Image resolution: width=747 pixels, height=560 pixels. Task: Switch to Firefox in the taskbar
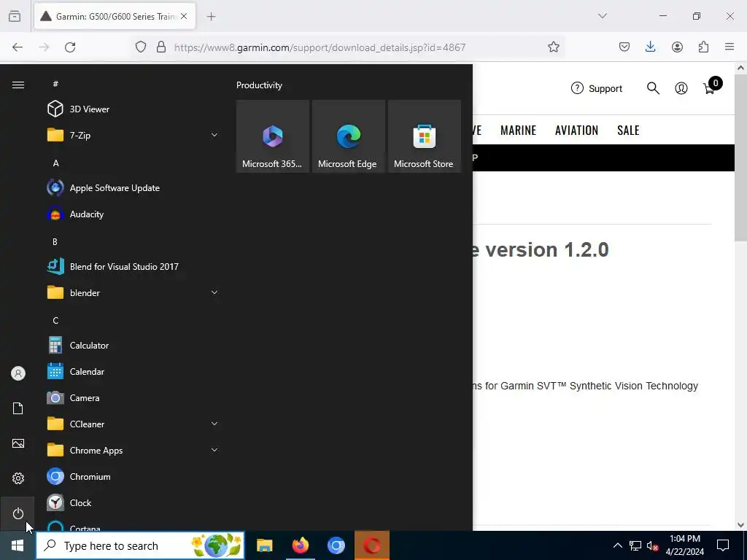pyautogui.click(x=300, y=545)
